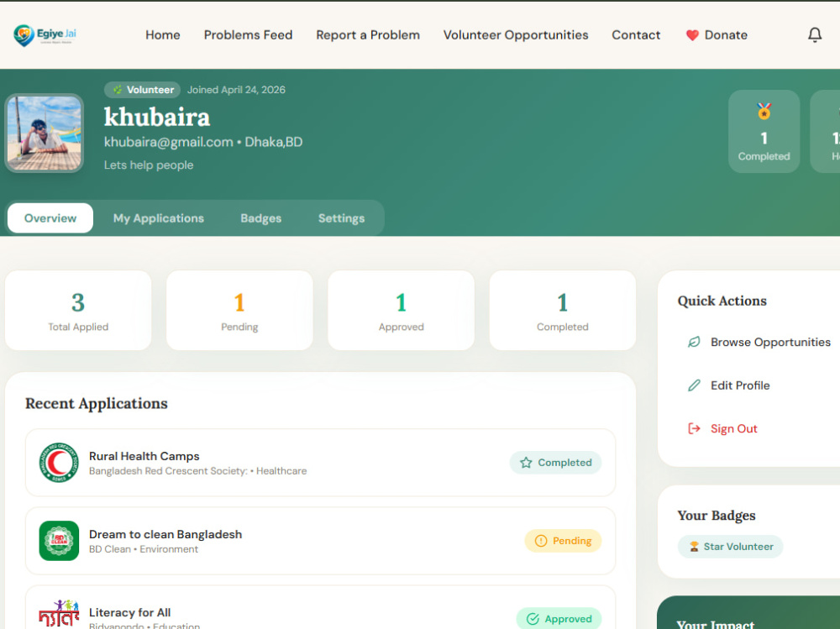Image resolution: width=840 pixels, height=629 pixels.
Task: Open Dream to clean Bangladesh application
Action: pos(320,541)
